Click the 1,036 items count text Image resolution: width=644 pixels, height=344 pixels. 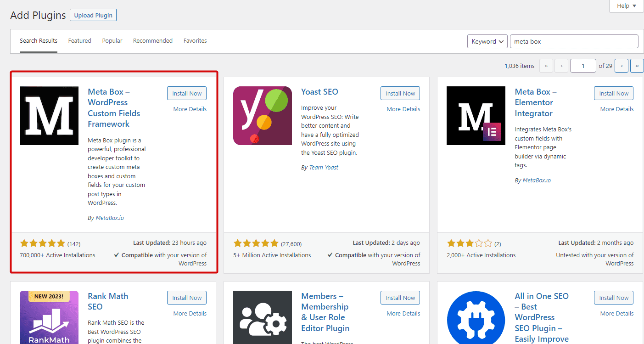click(x=520, y=66)
